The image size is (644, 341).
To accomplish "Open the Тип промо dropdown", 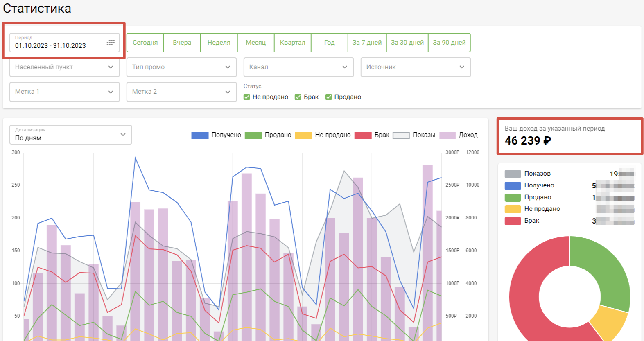I will point(181,67).
